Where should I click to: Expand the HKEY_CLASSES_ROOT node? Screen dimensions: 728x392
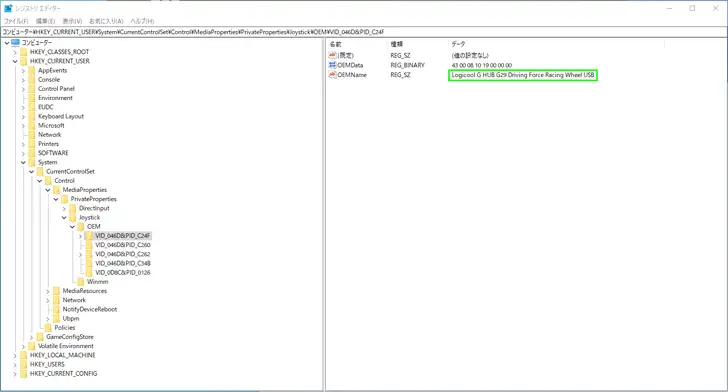point(15,52)
